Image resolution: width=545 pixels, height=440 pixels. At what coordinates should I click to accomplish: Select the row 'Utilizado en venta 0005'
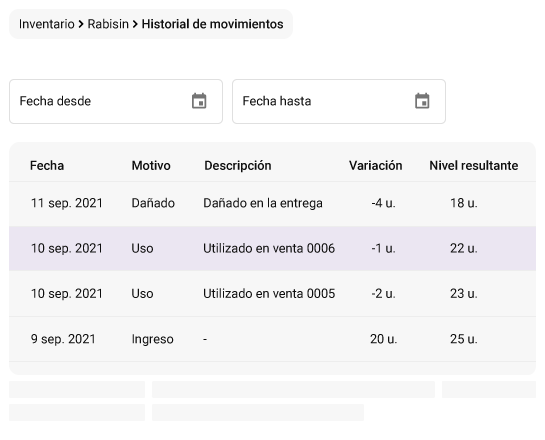pyautogui.click(x=272, y=294)
